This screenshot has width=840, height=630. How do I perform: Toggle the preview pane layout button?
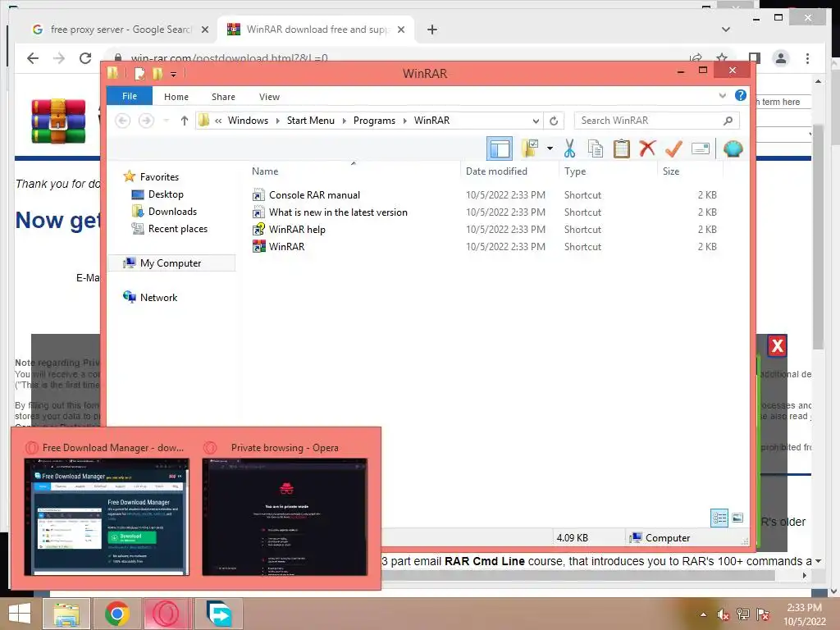(500, 149)
